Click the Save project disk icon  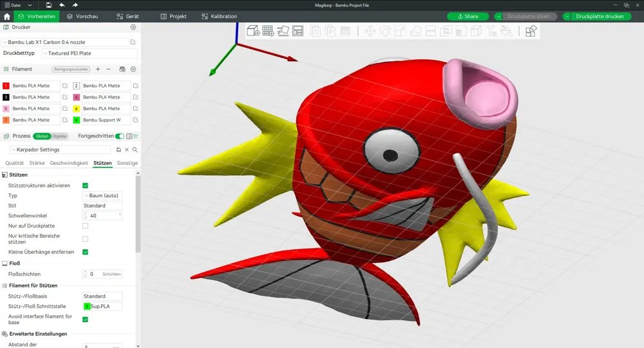click(48, 5)
